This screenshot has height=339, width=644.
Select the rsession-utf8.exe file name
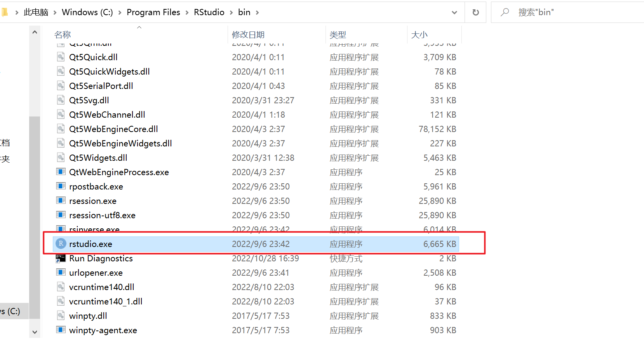click(x=102, y=215)
